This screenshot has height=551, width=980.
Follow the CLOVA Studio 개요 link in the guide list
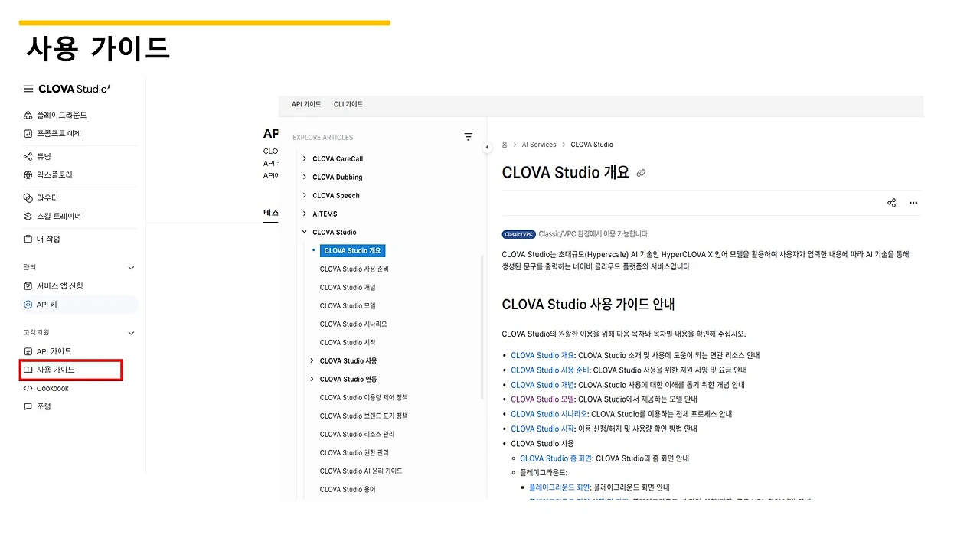click(542, 355)
